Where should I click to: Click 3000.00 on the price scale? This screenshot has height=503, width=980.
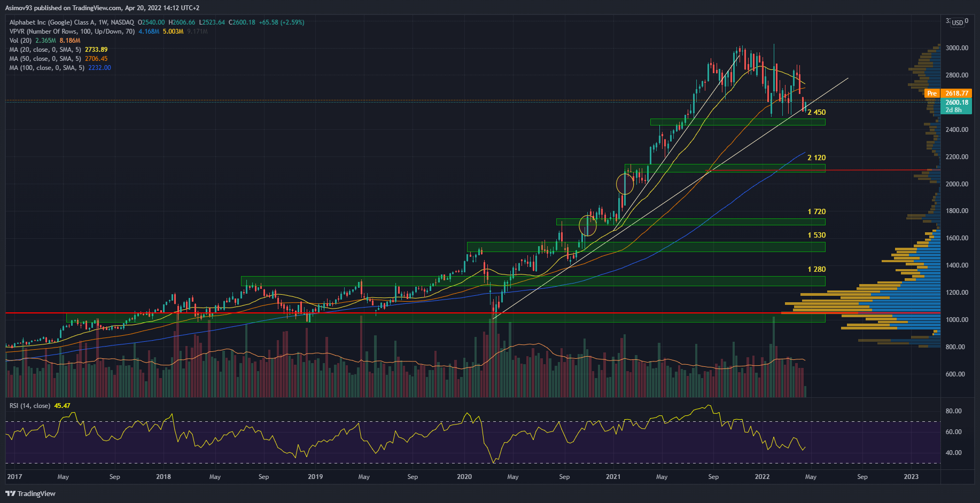[956, 48]
